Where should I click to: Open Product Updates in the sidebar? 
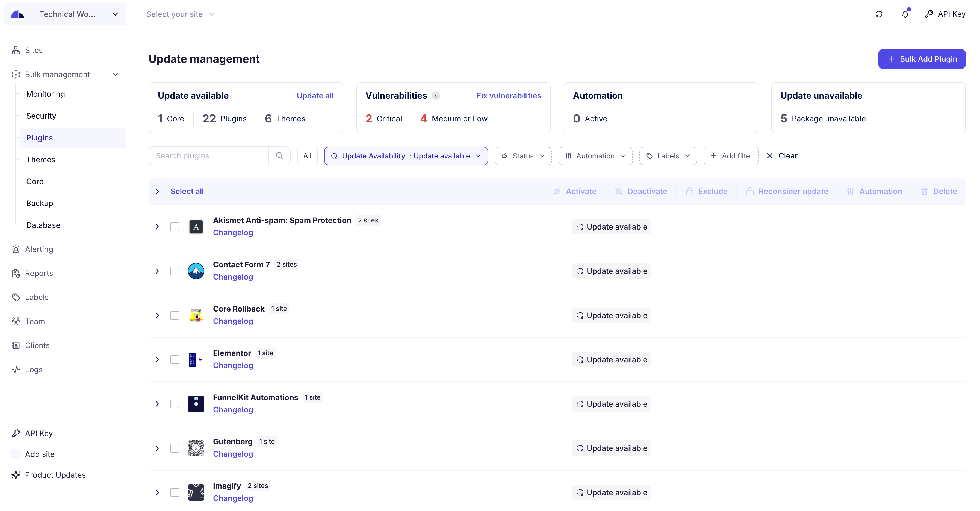coord(55,475)
